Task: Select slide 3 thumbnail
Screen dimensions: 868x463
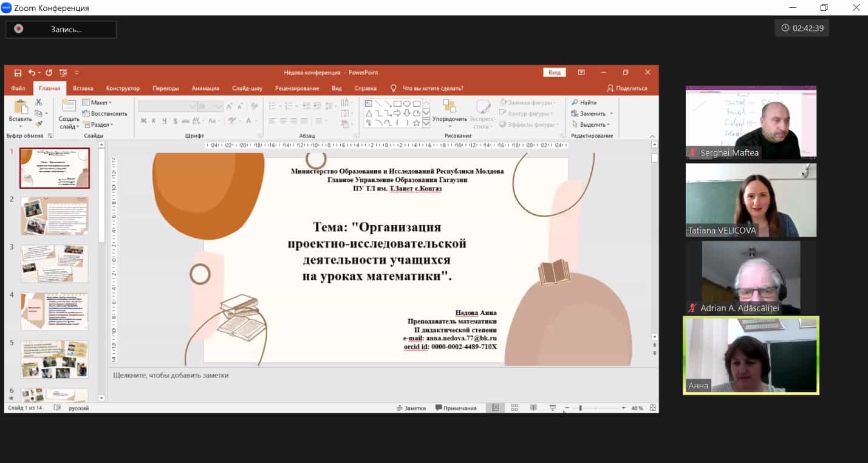Action: point(55,263)
